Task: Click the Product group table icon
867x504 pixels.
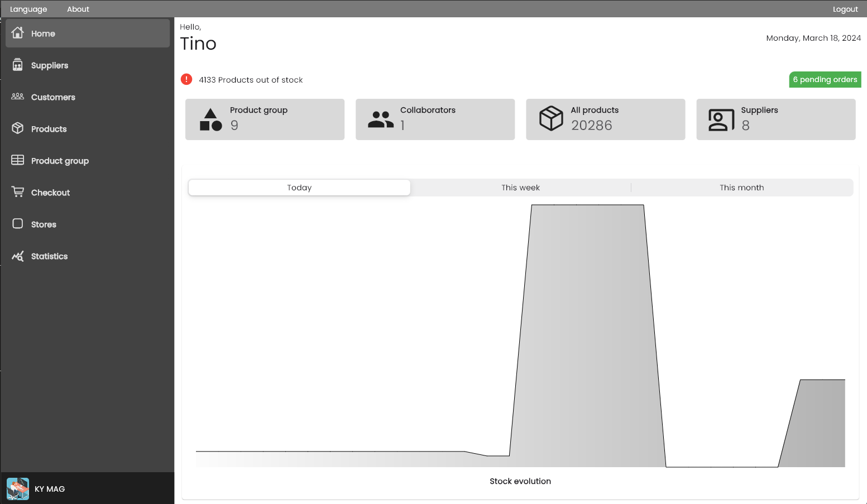Action: click(x=18, y=160)
